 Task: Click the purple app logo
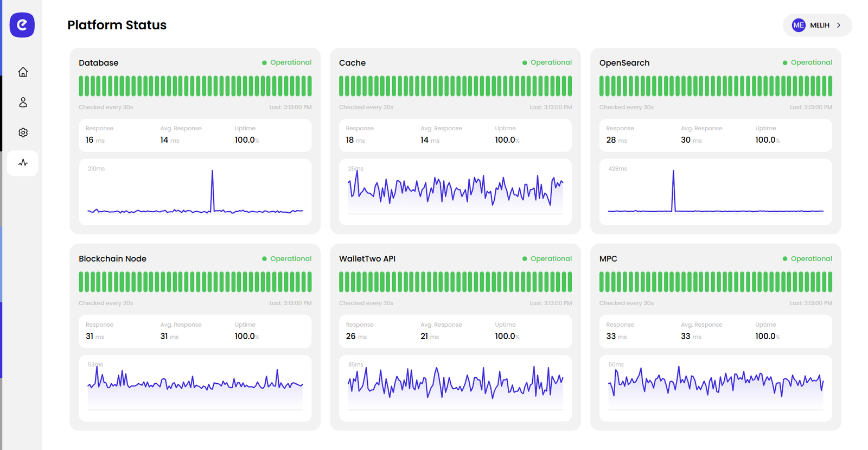22,25
